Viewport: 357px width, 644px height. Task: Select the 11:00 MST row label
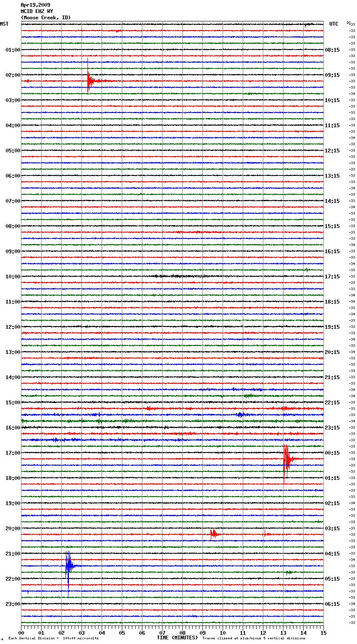pos(13,302)
